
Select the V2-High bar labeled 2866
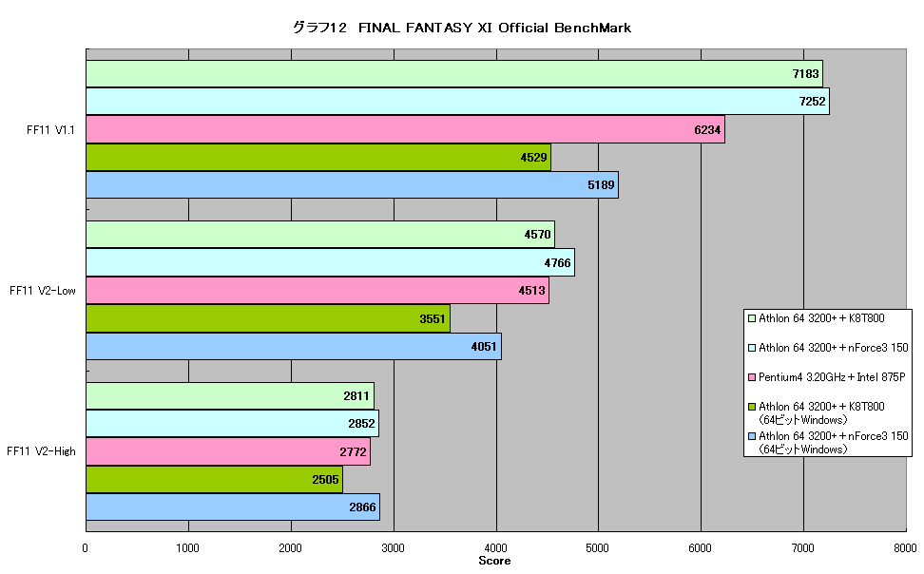coord(233,507)
